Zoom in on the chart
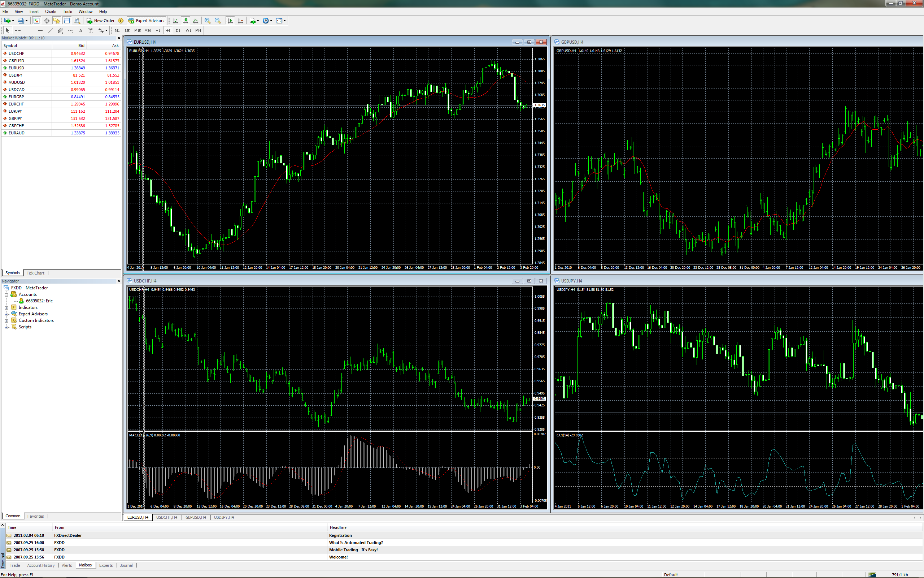The height and width of the screenshot is (578, 924). (x=207, y=21)
